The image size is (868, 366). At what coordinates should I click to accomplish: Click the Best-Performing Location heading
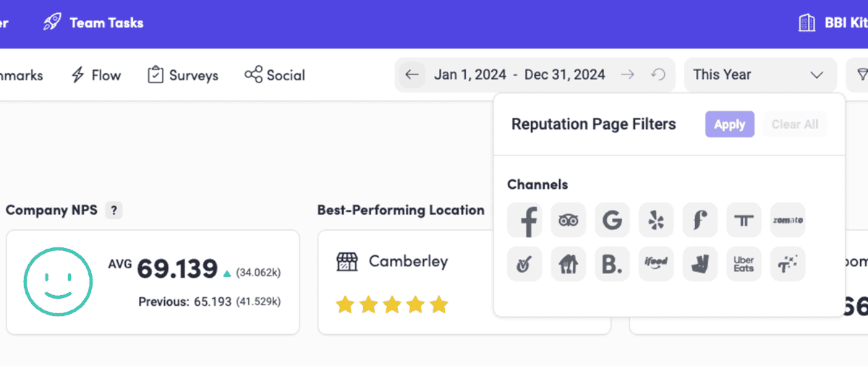pyautogui.click(x=401, y=210)
